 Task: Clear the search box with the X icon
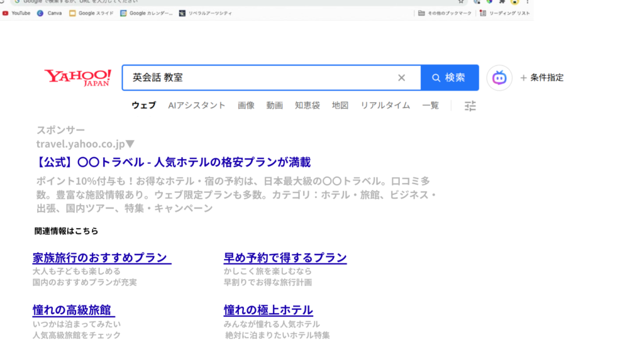pyautogui.click(x=401, y=78)
